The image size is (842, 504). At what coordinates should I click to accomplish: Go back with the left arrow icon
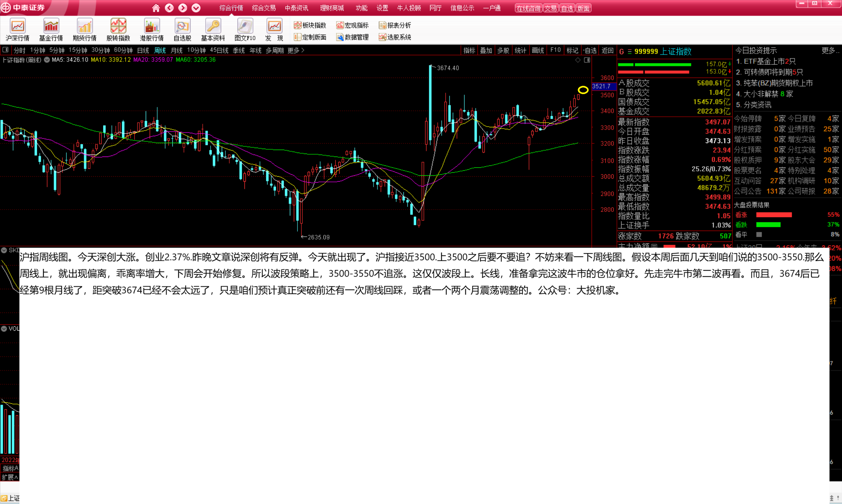[169, 8]
